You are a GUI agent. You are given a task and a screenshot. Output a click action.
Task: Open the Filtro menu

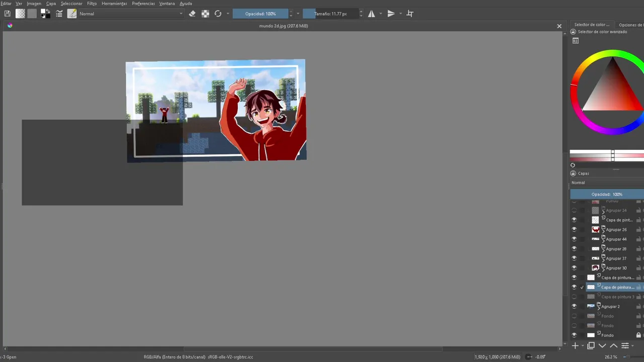coord(92,4)
